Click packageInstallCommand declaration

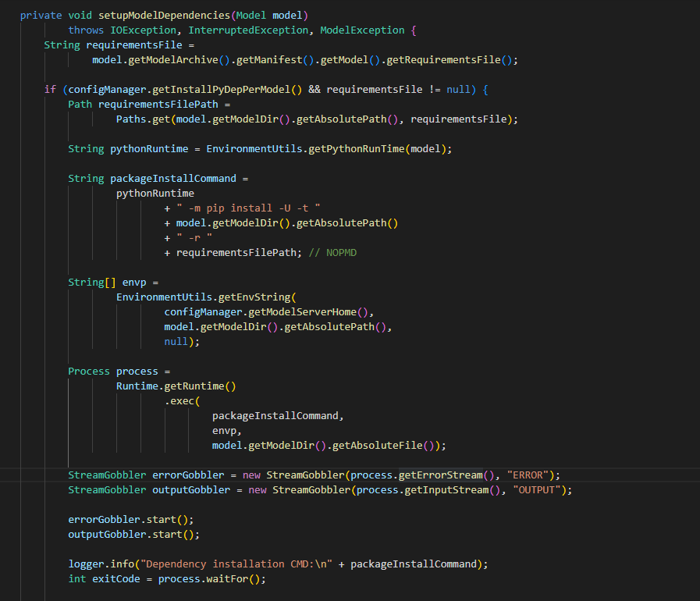[x=173, y=179]
